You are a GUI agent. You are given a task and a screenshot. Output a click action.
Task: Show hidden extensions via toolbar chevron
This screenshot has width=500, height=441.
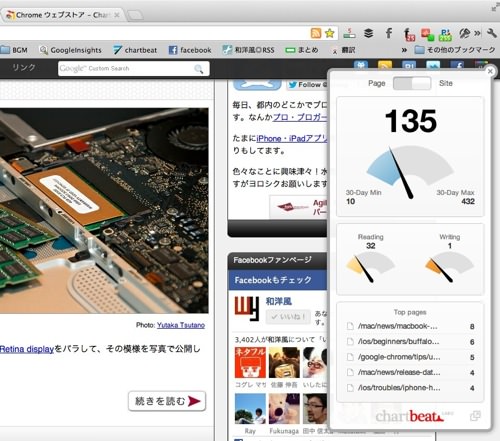point(478,33)
